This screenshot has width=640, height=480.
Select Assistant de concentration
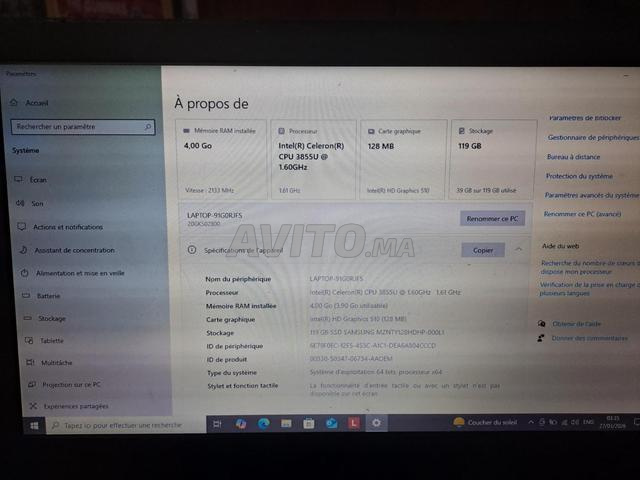(73, 250)
